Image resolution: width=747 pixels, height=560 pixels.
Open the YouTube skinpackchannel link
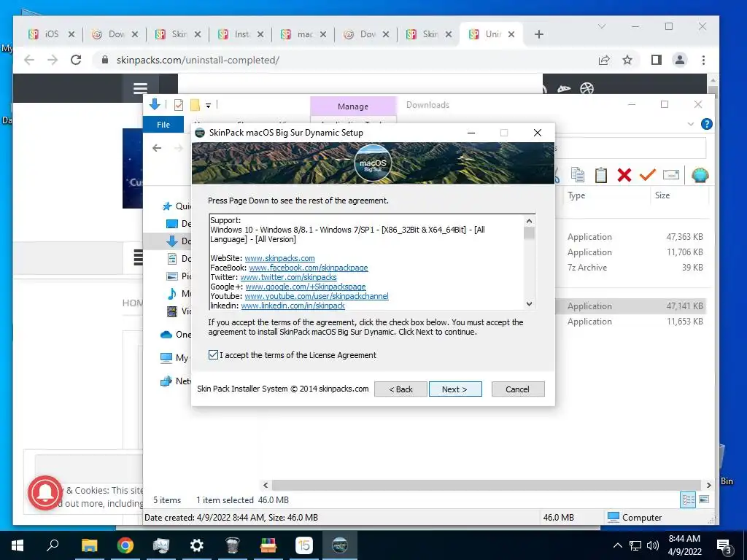[317, 296]
